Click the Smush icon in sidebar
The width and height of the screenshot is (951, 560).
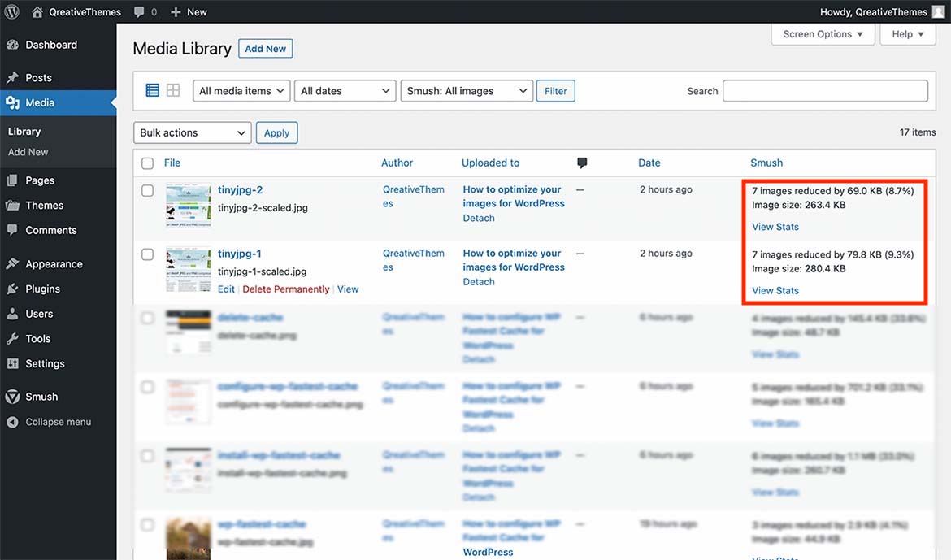coord(12,397)
